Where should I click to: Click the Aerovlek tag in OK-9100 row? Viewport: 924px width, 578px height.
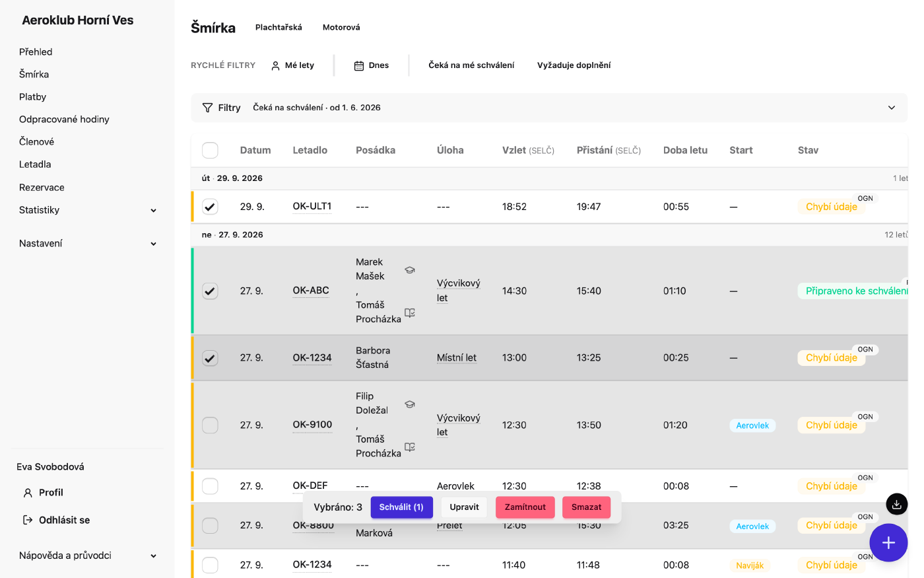[752, 425]
